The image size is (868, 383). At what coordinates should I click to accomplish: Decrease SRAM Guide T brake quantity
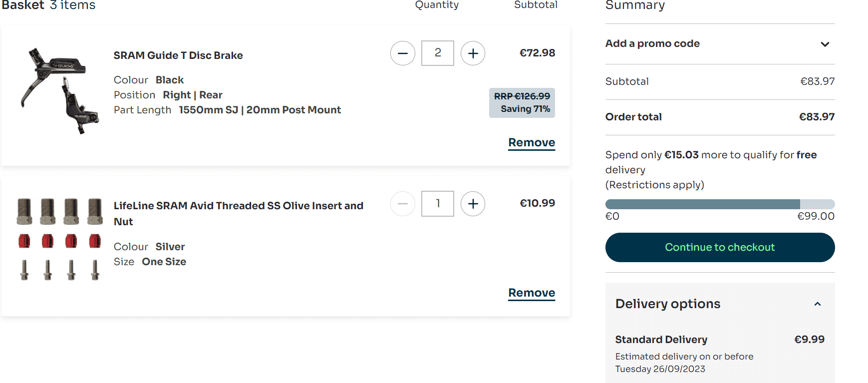click(x=403, y=53)
